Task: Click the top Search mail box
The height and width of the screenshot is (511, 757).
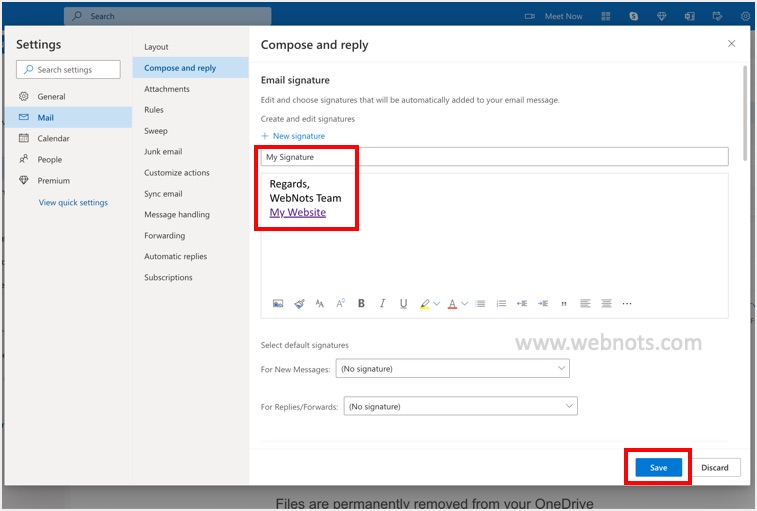Action: click(x=168, y=16)
